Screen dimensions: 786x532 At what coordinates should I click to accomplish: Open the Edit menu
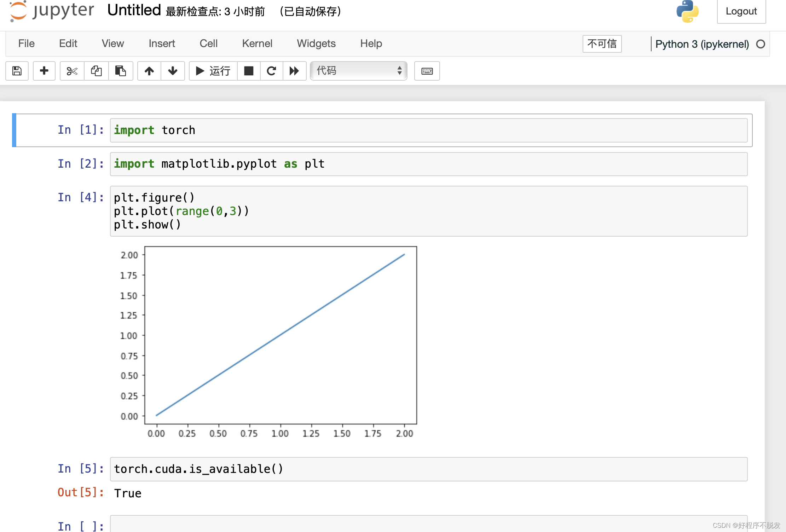pos(68,44)
